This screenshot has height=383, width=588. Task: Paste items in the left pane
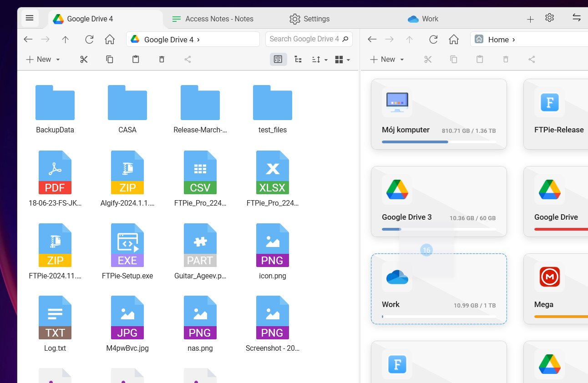135,59
